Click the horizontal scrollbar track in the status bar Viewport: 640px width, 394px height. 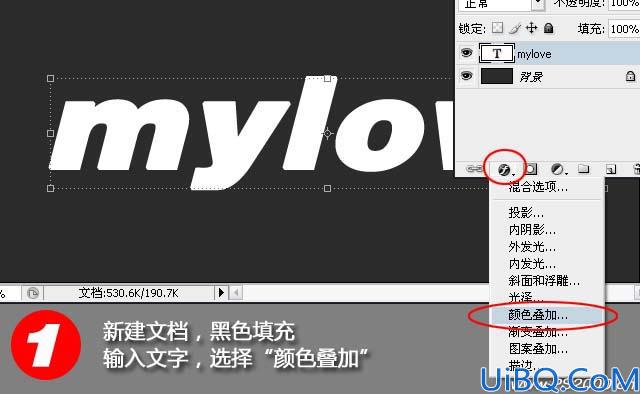[x=366, y=292]
